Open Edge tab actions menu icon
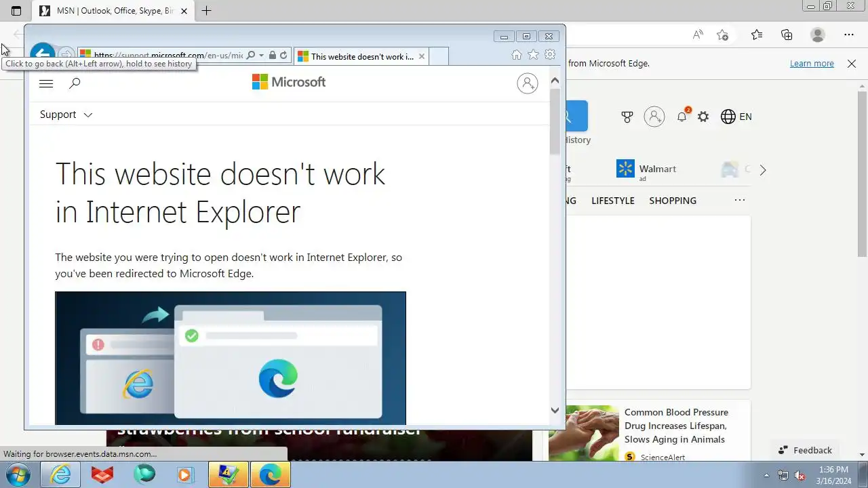 [16, 11]
